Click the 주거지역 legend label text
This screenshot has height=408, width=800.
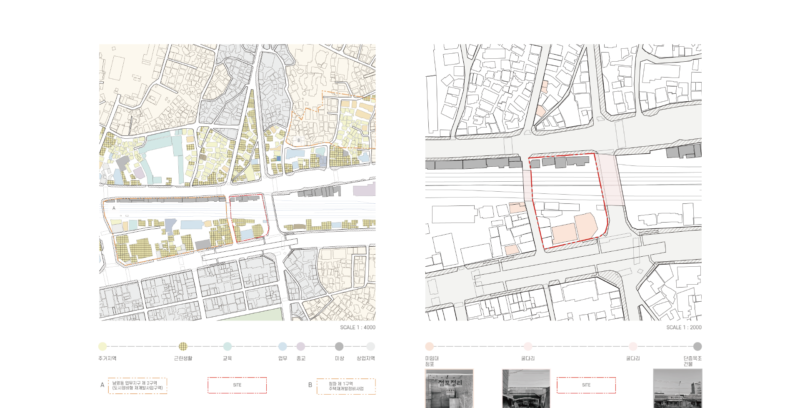pos(107,358)
